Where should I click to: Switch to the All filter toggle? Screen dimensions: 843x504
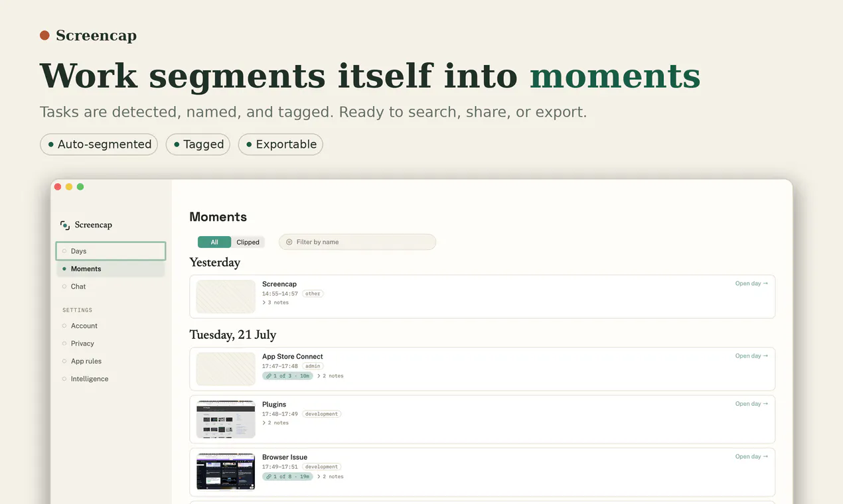point(214,242)
